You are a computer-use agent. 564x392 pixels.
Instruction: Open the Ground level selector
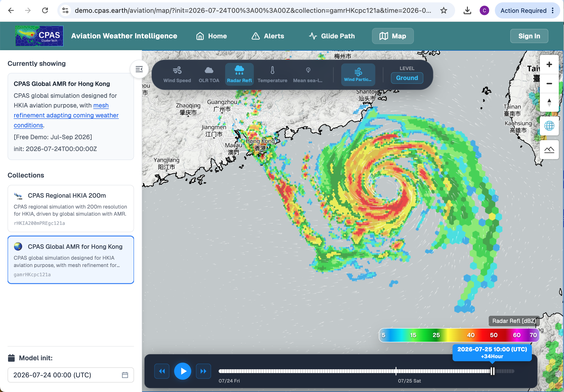pos(407,78)
